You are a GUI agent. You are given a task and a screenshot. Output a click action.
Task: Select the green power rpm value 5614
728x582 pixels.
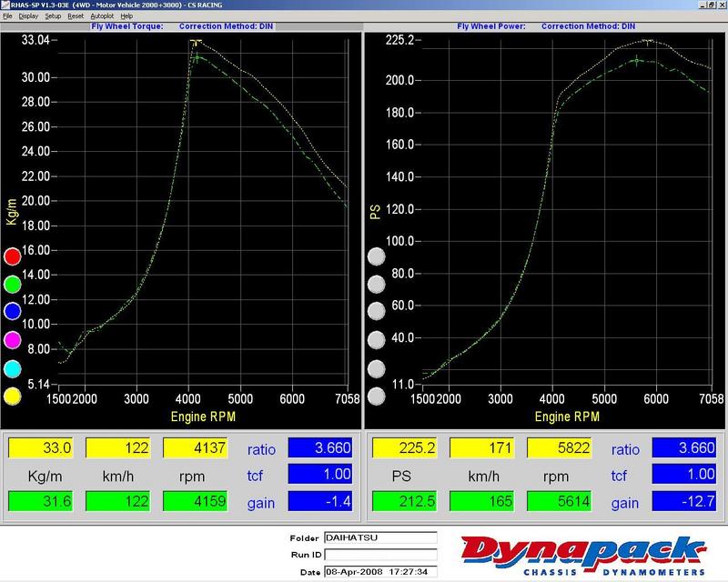coord(560,501)
